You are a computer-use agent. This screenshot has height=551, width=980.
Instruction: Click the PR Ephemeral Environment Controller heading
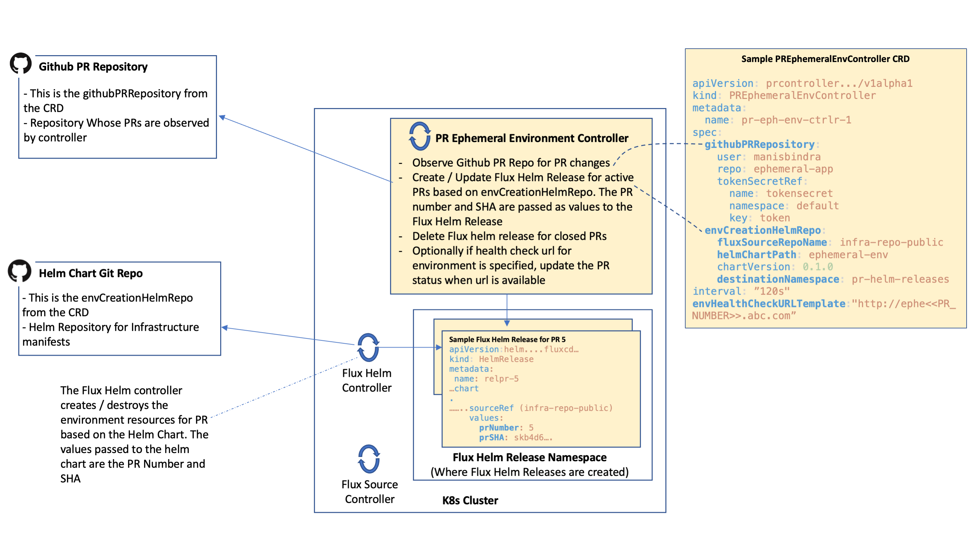[531, 138]
